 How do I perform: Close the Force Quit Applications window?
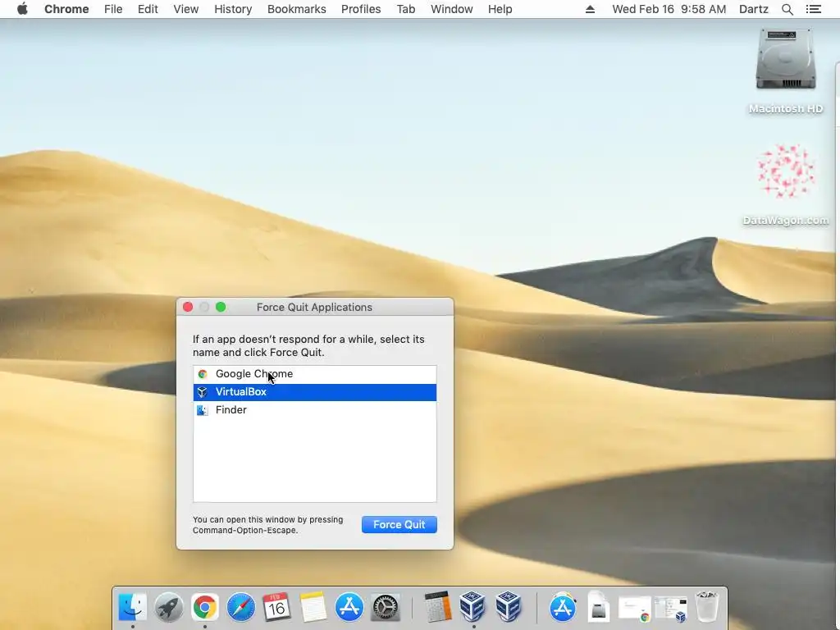(x=188, y=307)
